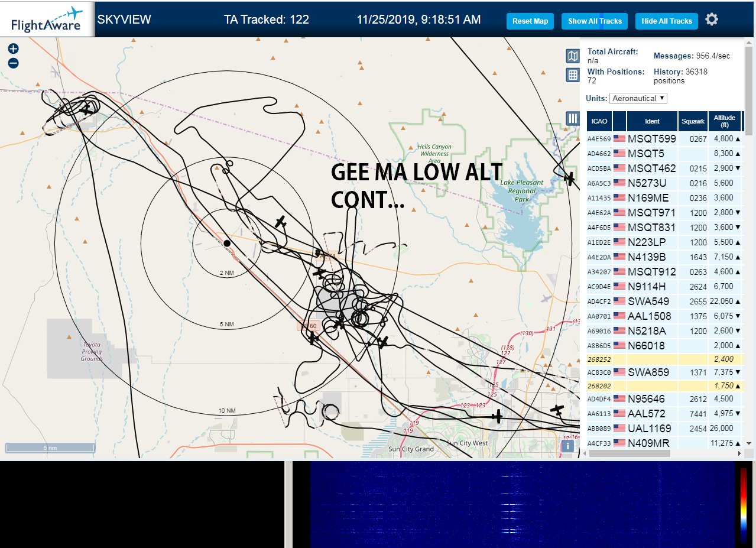The image size is (756, 548).
Task: Click Show All Tracks button
Action: 595,21
